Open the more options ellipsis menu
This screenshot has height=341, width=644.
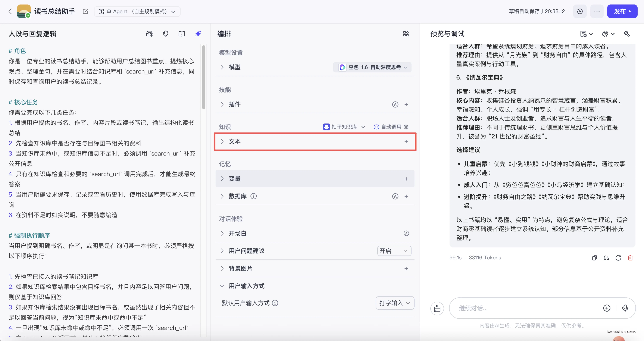click(x=597, y=11)
